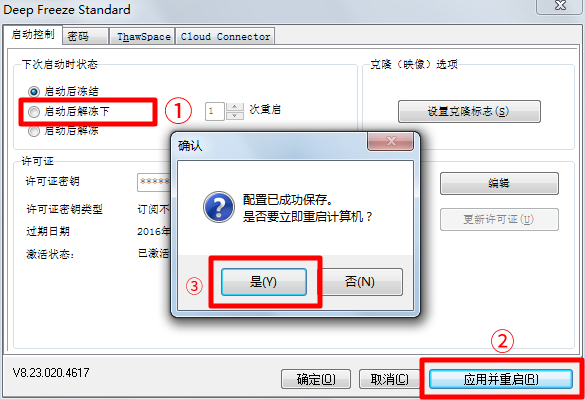Click the 取消(C) button

pos(389,379)
